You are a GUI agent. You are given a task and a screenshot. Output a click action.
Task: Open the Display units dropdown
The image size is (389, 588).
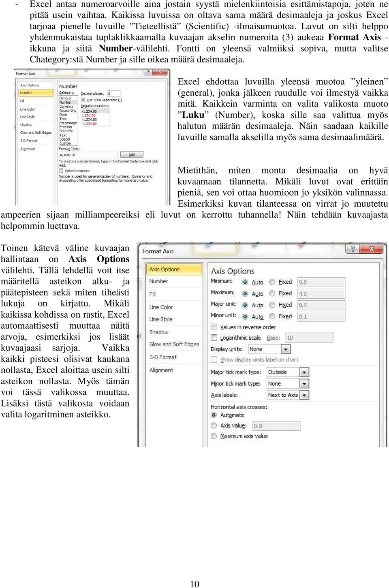(286, 349)
